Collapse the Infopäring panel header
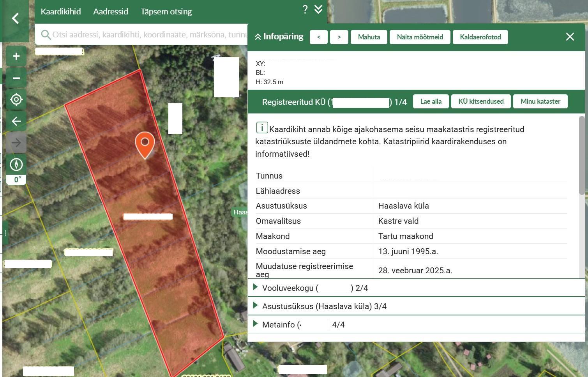Screen dimensions: 588x377 tap(279, 37)
